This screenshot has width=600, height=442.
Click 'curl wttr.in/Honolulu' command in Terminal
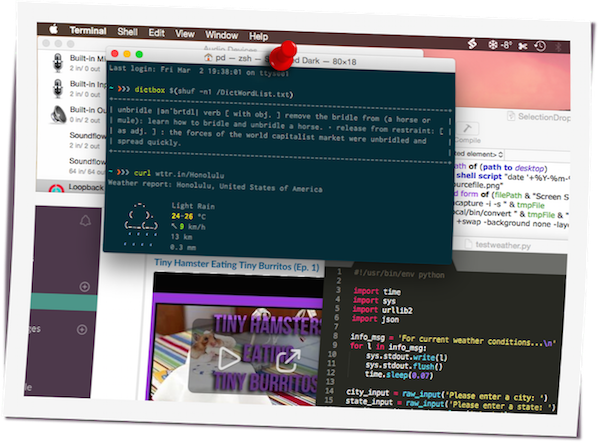click(179, 174)
